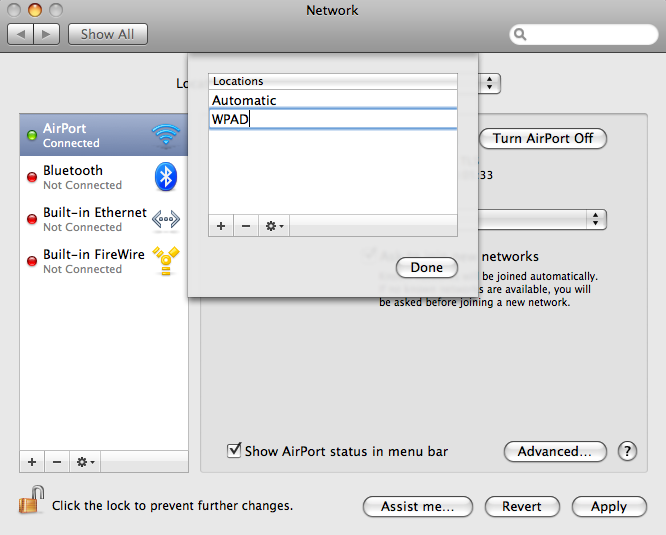Screen dimensions: 666x535
Task: Click Turn AirPort Off button
Action: coord(542,138)
